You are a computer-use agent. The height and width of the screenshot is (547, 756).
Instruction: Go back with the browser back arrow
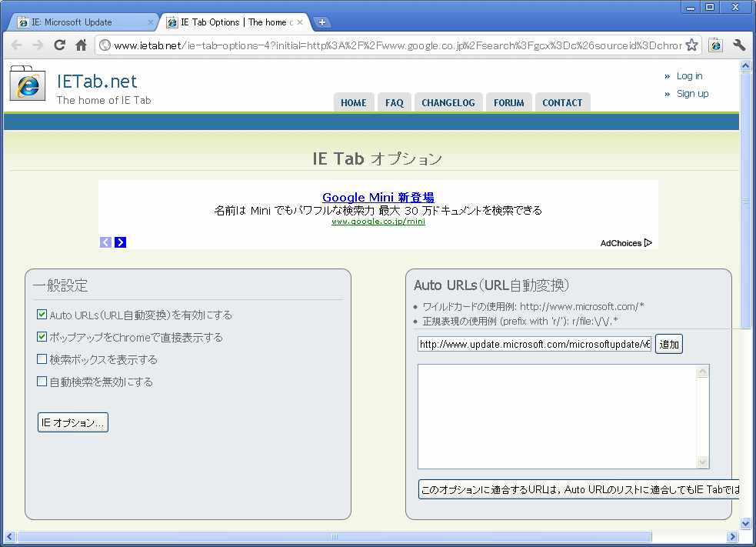pyautogui.click(x=16, y=45)
